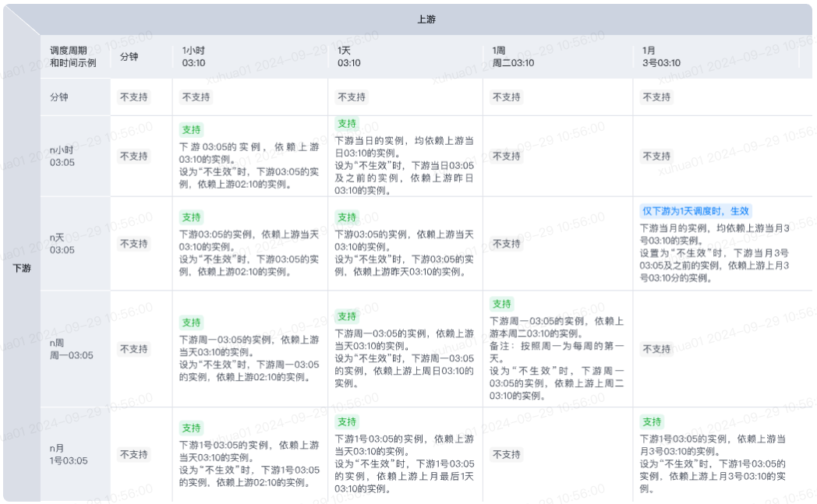The width and height of the screenshot is (817, 504).
Task: Click text 下游当月的实例，均依赖上游当月3号03:10的实例
Action: (x=714, y=234)
